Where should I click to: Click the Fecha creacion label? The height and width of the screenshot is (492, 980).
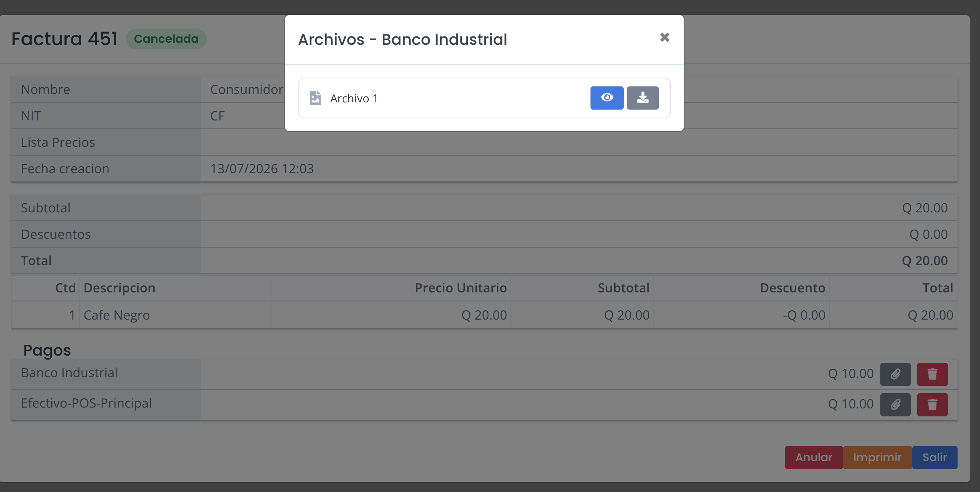coord(65,169)
